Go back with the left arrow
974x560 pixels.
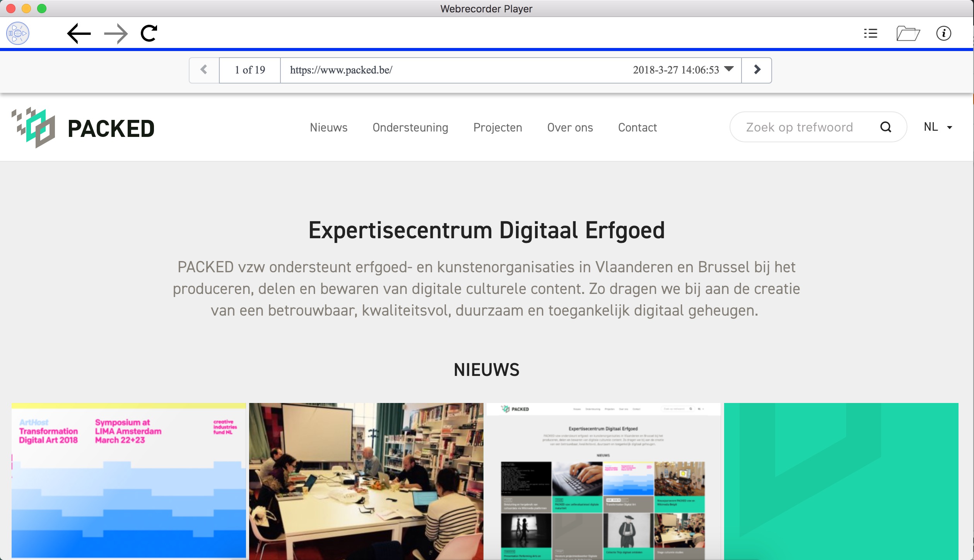[x=79, y=34]
